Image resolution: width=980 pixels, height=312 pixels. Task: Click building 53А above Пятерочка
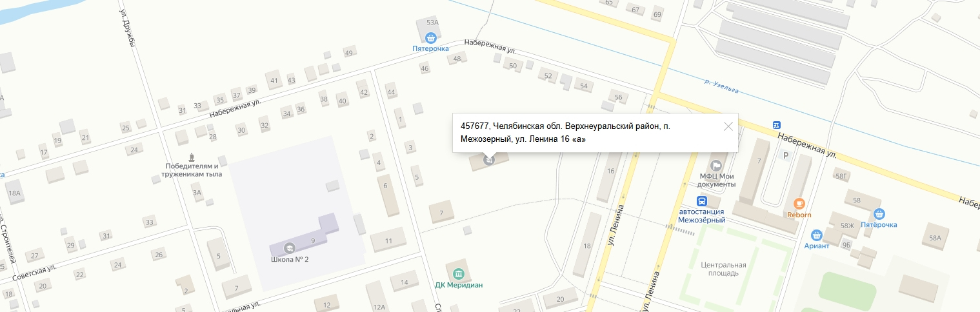click(432, 23)
